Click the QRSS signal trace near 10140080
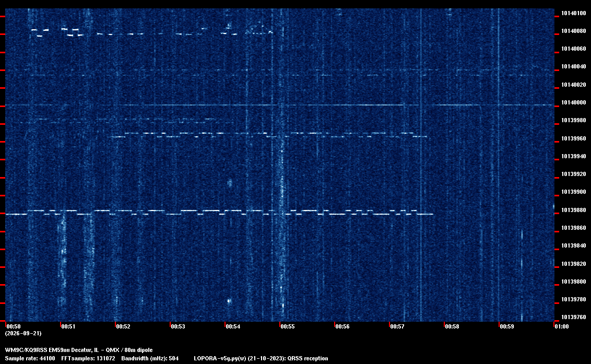 (x=152, y=32)
